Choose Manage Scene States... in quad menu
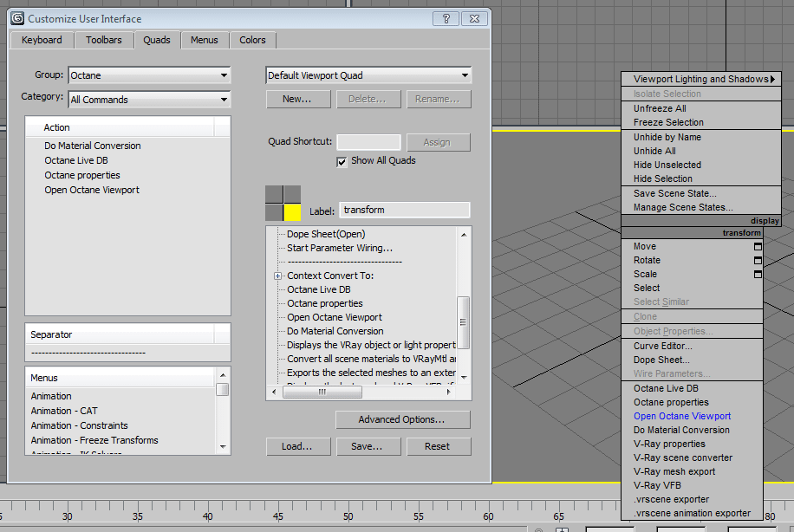The image size is (794, 532). (x=683, y=208)
